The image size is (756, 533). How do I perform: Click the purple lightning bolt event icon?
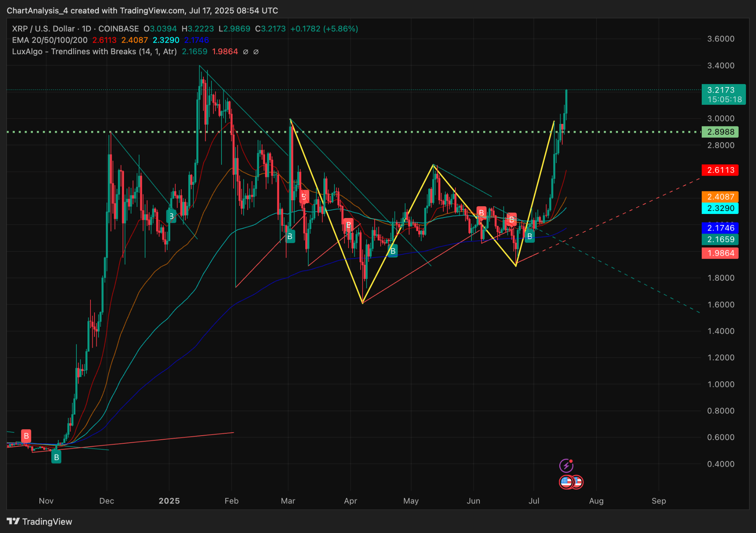click(566, 465)
